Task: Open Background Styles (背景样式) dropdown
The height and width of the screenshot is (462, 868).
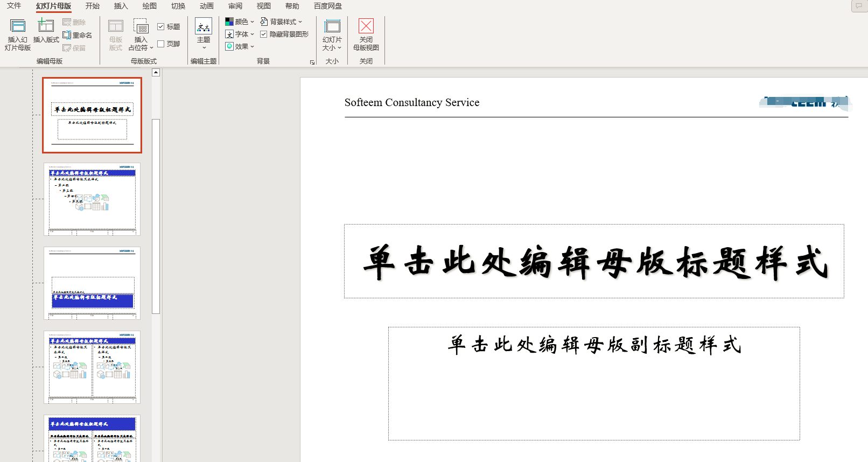Action: pyautogui.click(x=281, y=22)
